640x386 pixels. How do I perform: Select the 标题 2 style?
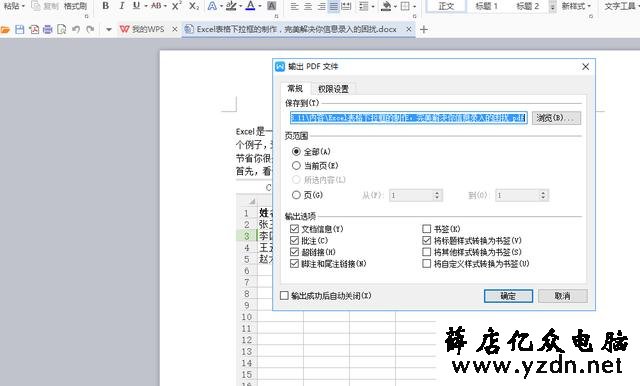[x=527, y=6]
